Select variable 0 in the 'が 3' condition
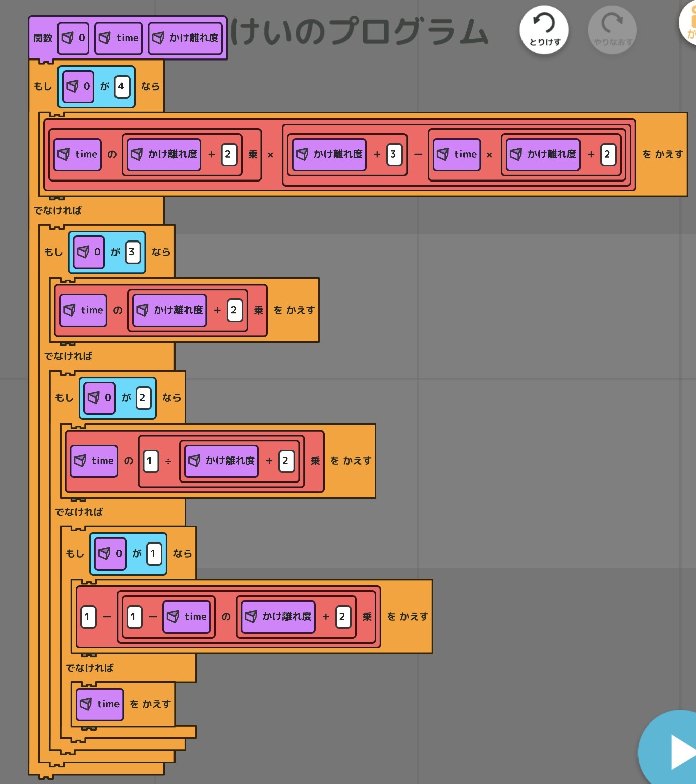This screenshot has height=784, width=696. pyautogui.click(x=89, y=252)
